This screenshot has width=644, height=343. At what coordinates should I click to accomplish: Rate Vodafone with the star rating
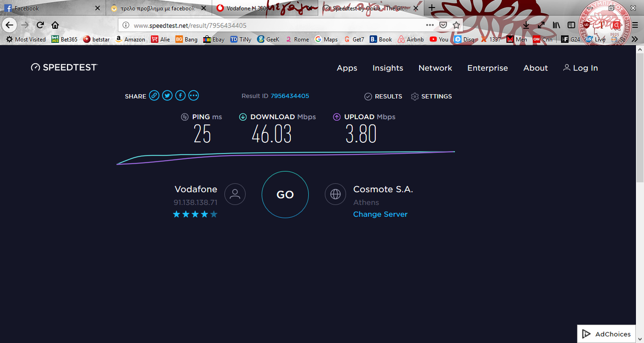(195, 214)
